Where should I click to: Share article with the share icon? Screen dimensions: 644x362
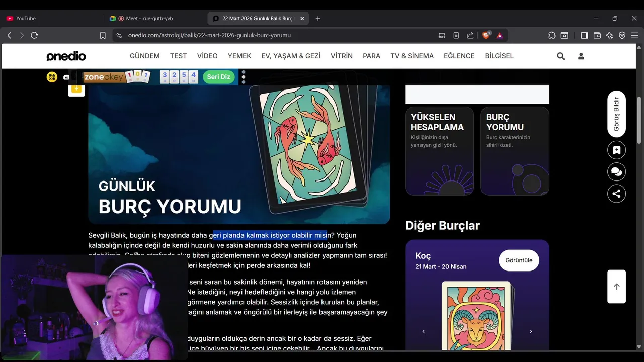[x=616, y=194]
